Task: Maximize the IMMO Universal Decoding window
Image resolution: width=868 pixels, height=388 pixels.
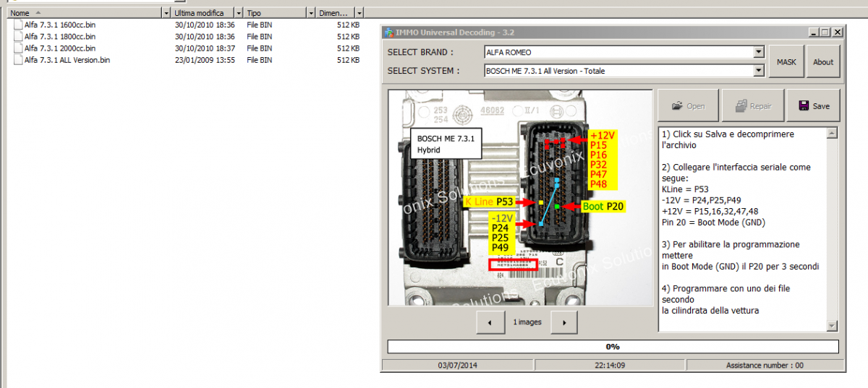Action: click(825, 33)
